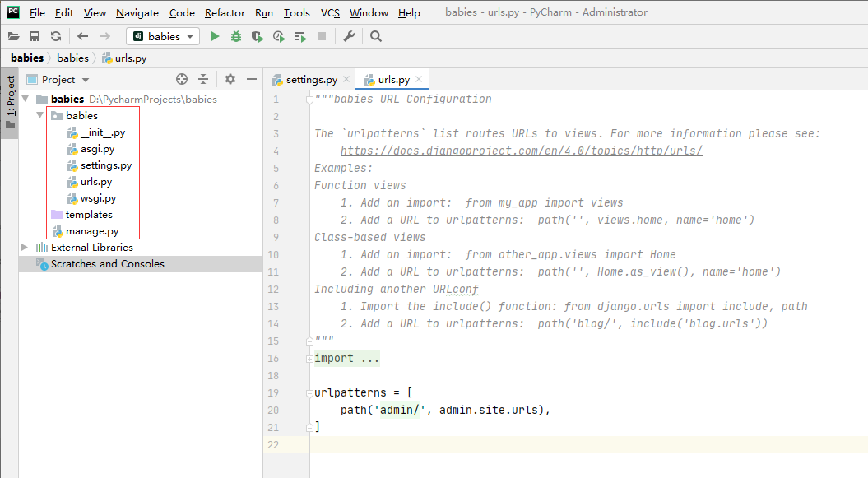868x478 pixels.
Task: Open the Refactor menu
Action: click(x=225, y=12)
